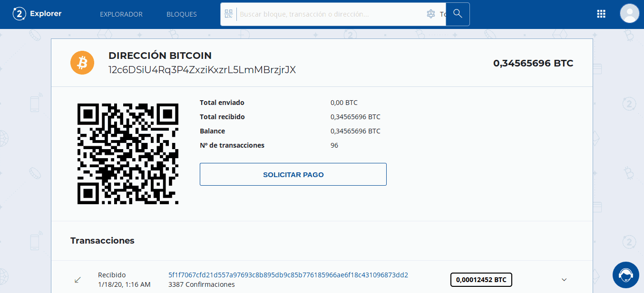Image resolution: width=644 pixels, height=293 pixels.
Task: Select the transaction count 96
Action: click(334, 145)
